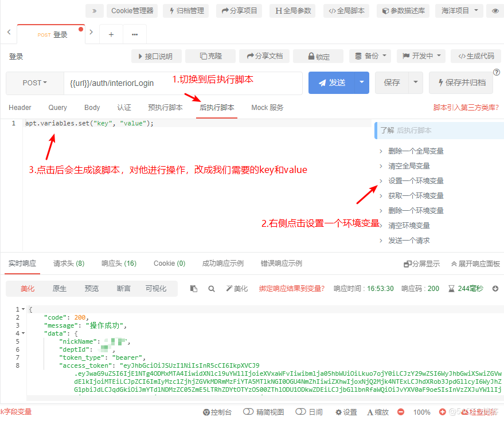
Task: Click 保存并归档 save and archive
Action: click(461, 83)
